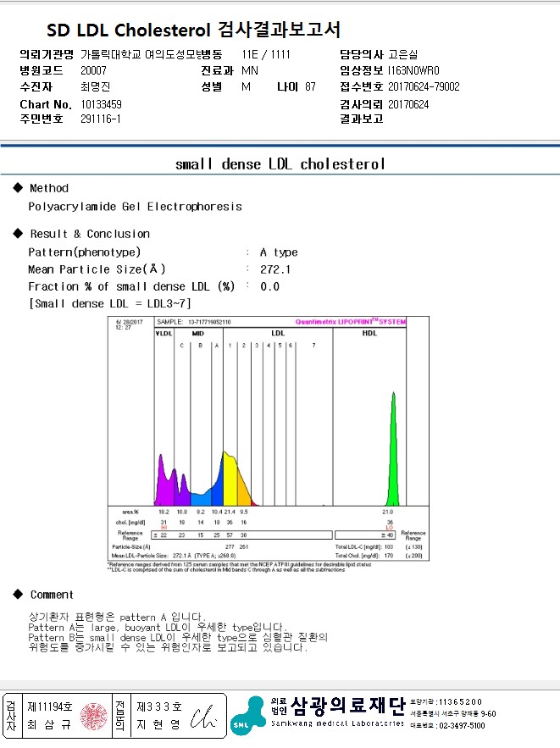Click the HDL column label in chart
Screen dimensions: 560x748
[369, 334]
